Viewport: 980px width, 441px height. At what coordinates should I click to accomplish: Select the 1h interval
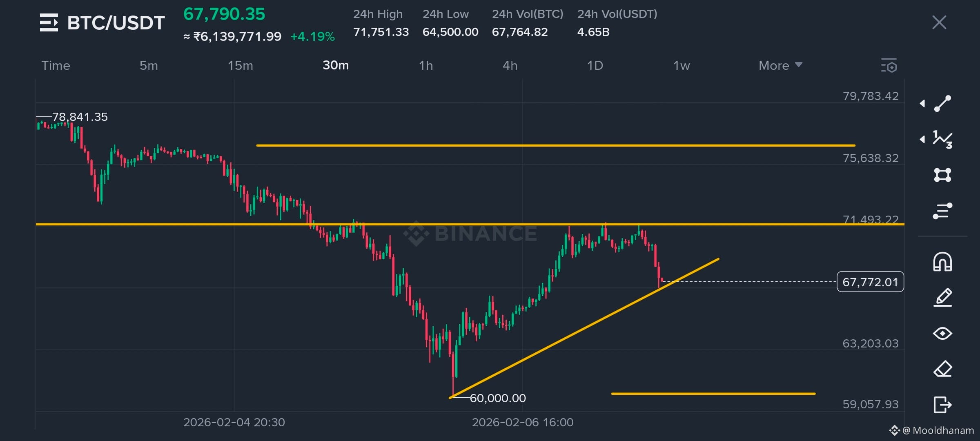pyautogui.click(x=425, y=65)
